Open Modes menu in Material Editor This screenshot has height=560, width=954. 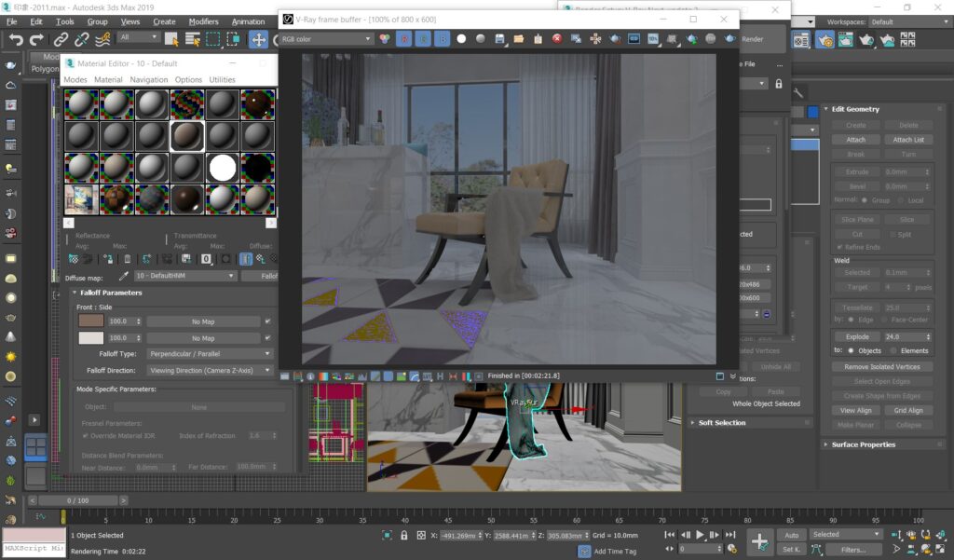click(75, 80)
